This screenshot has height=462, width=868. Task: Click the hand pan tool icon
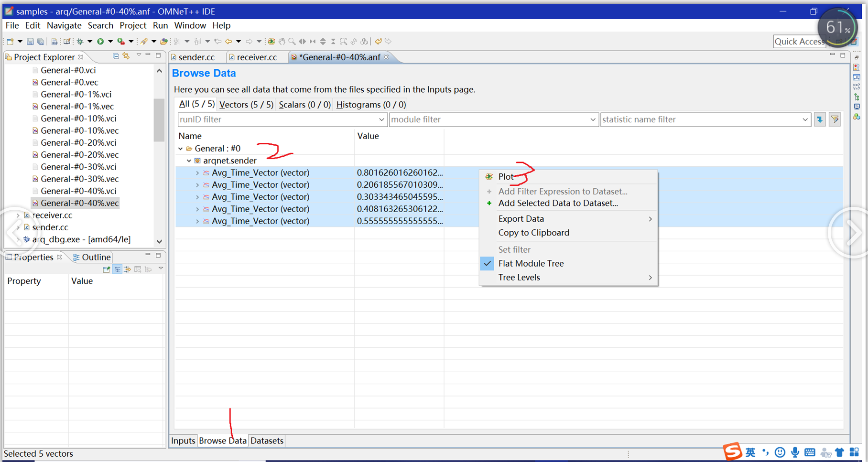coord(282,42)
